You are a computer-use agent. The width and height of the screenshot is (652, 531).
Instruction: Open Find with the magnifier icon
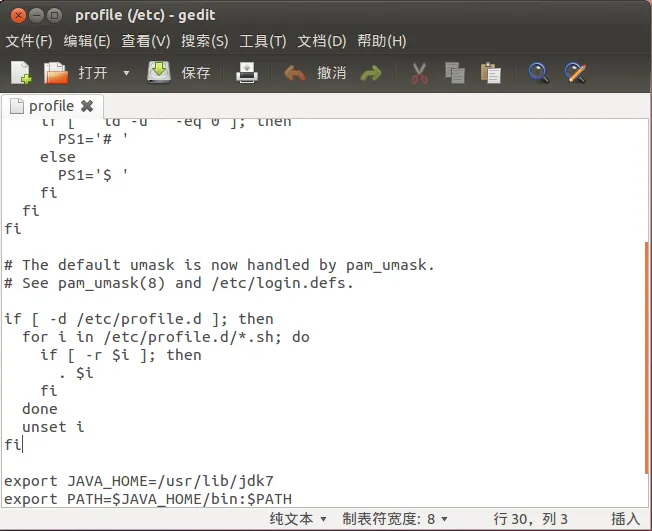(x=538, y=73)
